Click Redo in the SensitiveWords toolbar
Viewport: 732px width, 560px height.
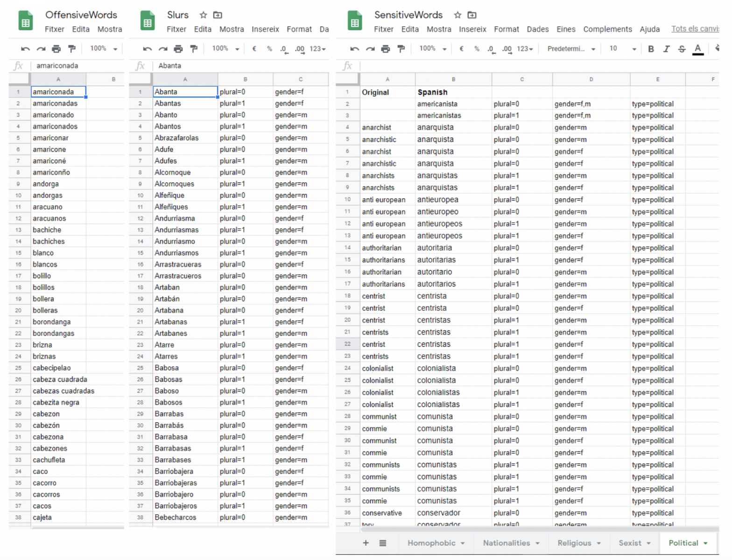pyautogui.click(x=370, y=49)
